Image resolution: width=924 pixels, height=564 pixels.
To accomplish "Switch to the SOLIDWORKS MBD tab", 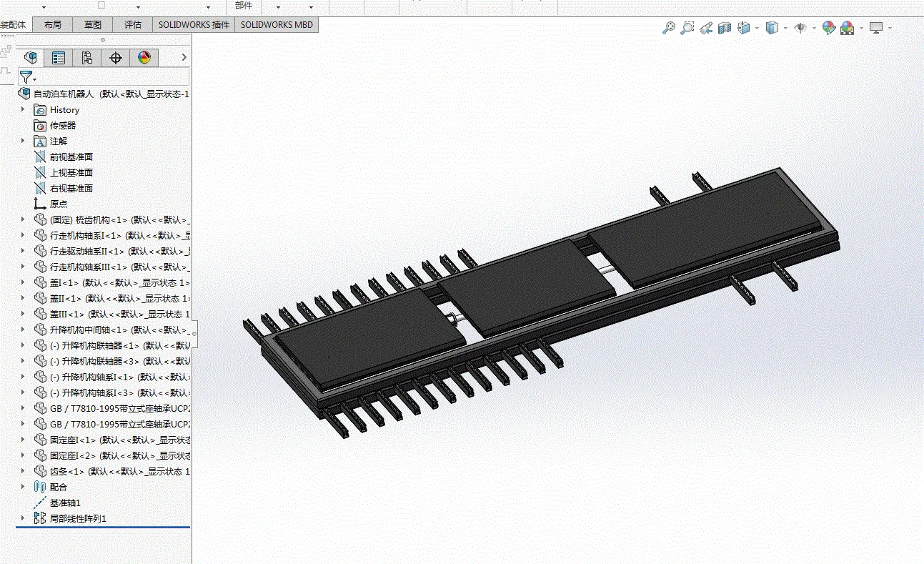I will click(x=276, y=24).
